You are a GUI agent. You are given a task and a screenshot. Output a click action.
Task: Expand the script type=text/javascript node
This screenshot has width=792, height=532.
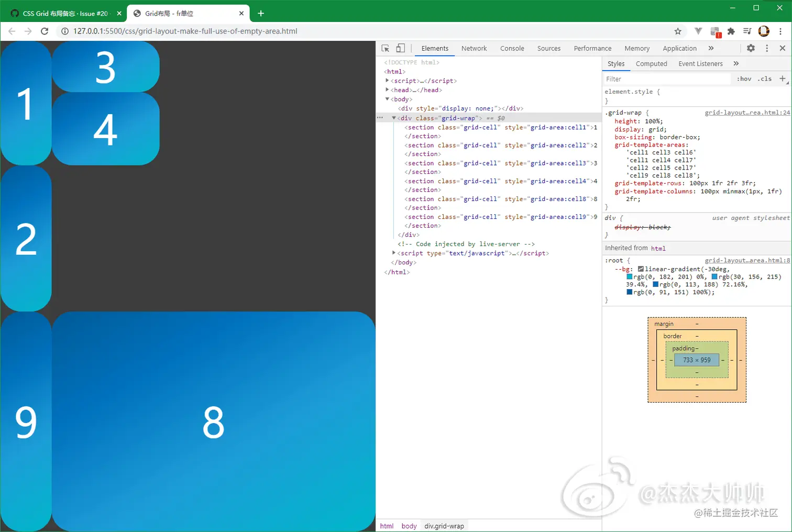point(394,253)
